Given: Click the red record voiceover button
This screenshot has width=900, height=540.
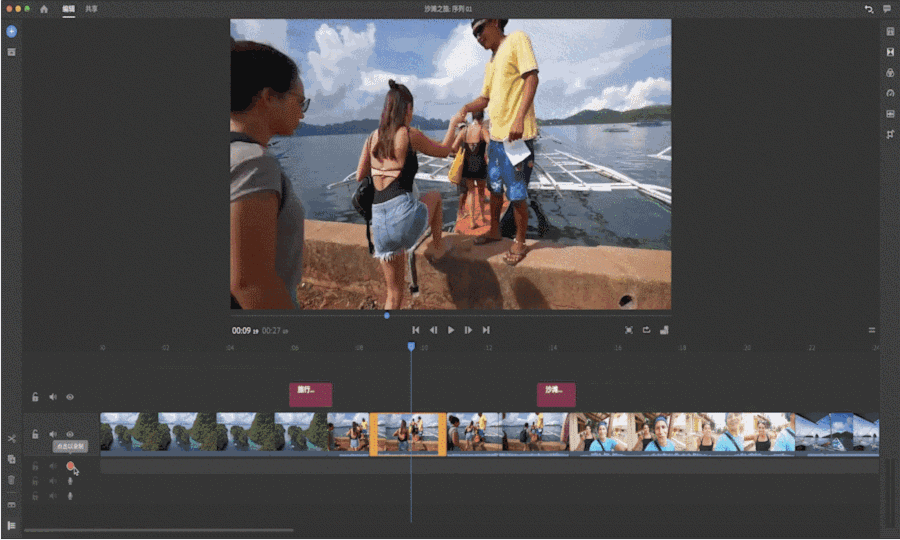Looking at the screenshot, I should click(70, 465).
